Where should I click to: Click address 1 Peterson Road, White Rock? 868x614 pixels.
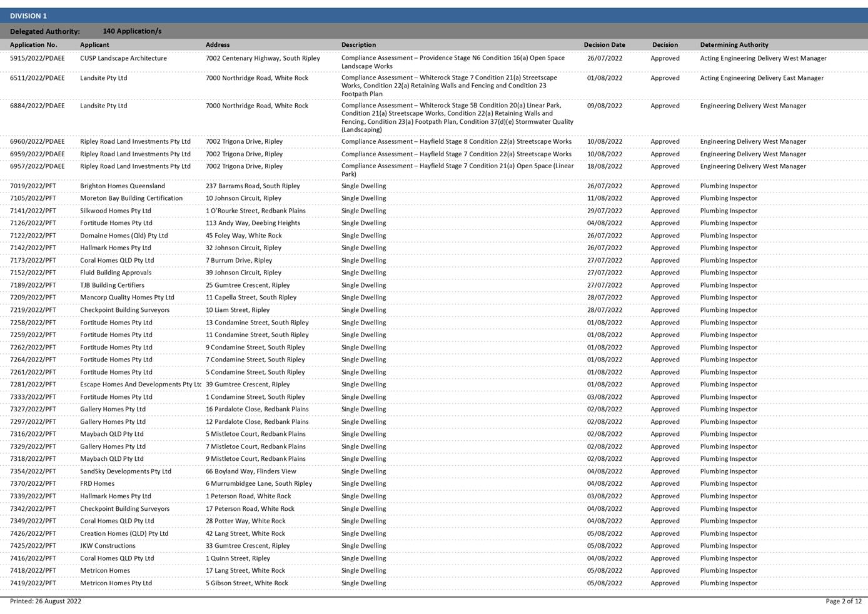click(248, 496)
